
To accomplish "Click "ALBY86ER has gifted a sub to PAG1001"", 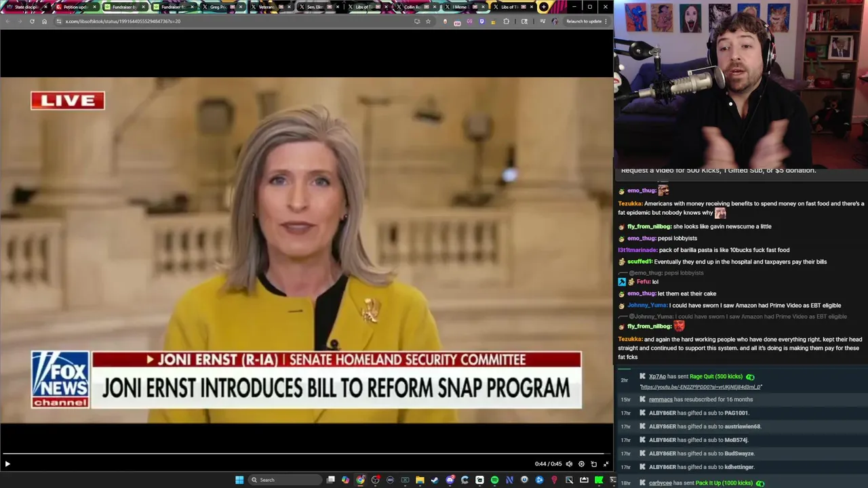I will coord(698,413).
